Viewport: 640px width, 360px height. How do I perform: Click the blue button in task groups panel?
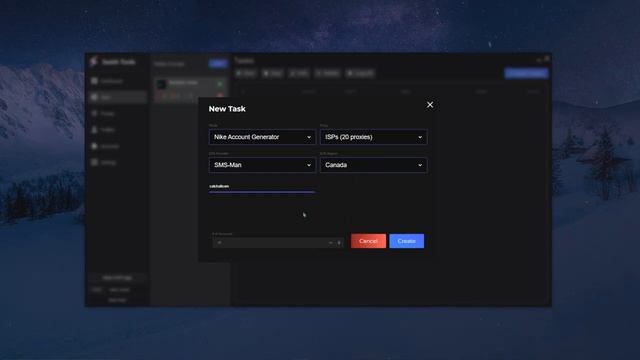pos(218,63)
